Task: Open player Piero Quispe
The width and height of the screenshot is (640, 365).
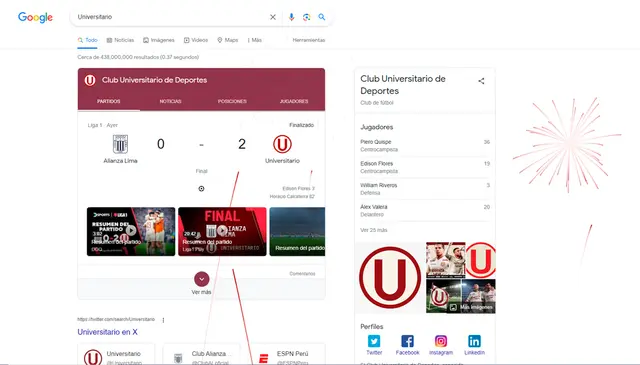Action: (424, 146)
